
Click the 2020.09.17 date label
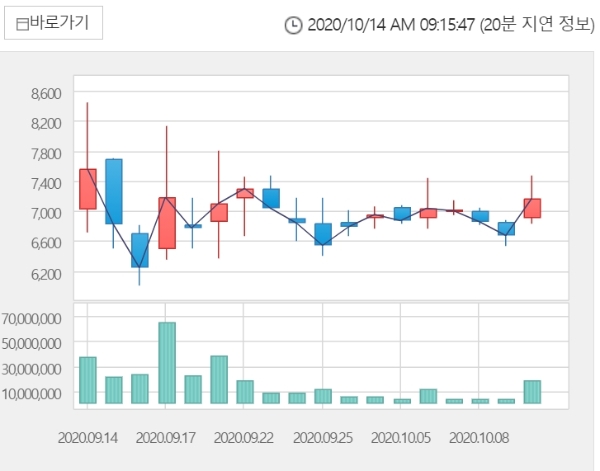tap(166, 438)
